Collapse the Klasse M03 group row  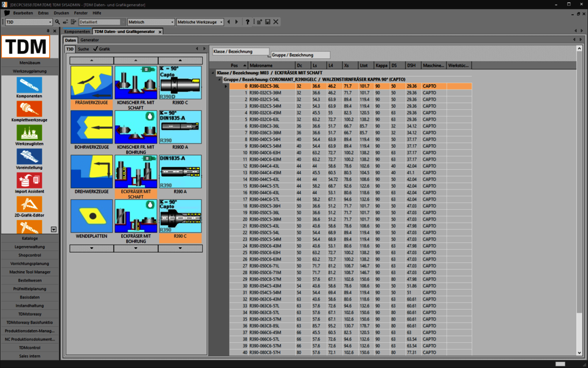[x=214, y=72]
